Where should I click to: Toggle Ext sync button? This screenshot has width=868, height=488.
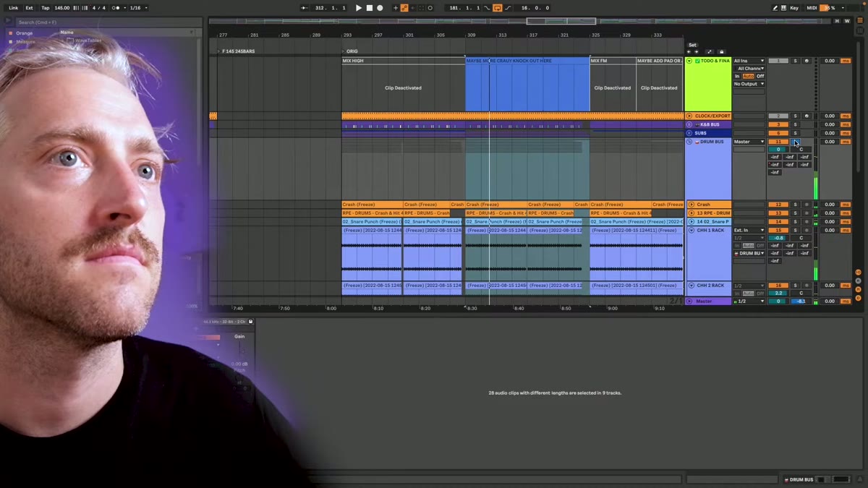pos(29,8)
